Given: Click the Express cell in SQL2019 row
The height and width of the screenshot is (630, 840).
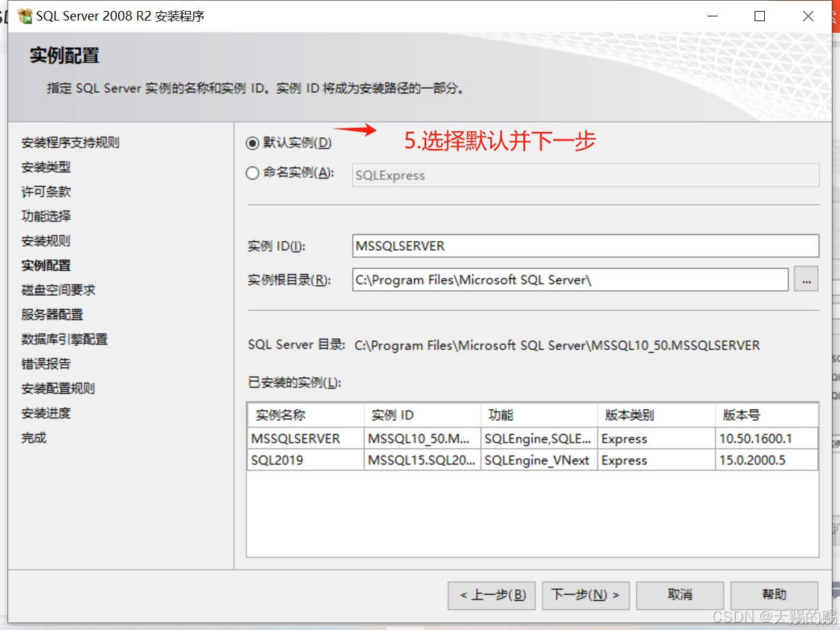Looking at the screenshot, I should 656,460.
